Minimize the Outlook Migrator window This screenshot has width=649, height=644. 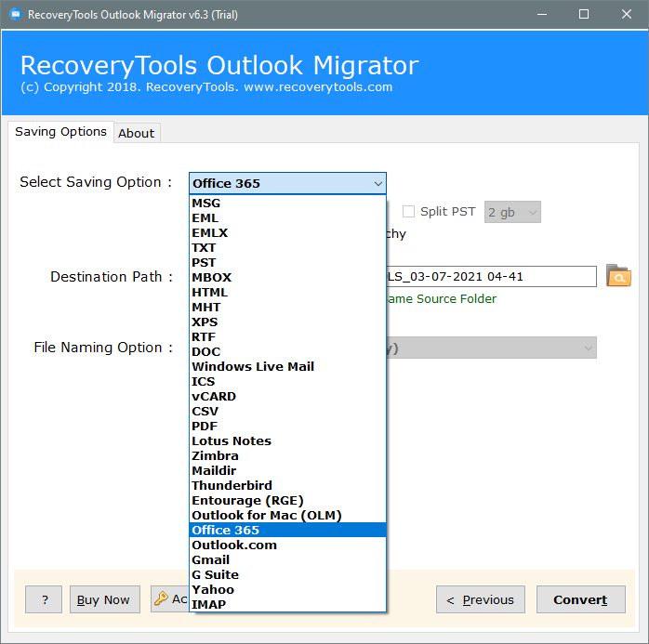pyautogui.click(x=542, y=15)
